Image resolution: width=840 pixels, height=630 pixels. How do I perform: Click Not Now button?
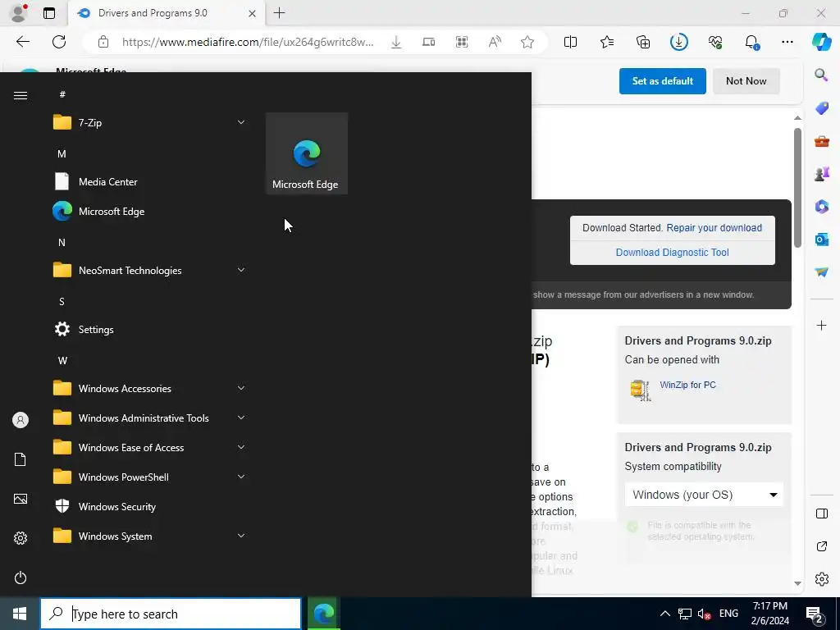click(746, 81)
